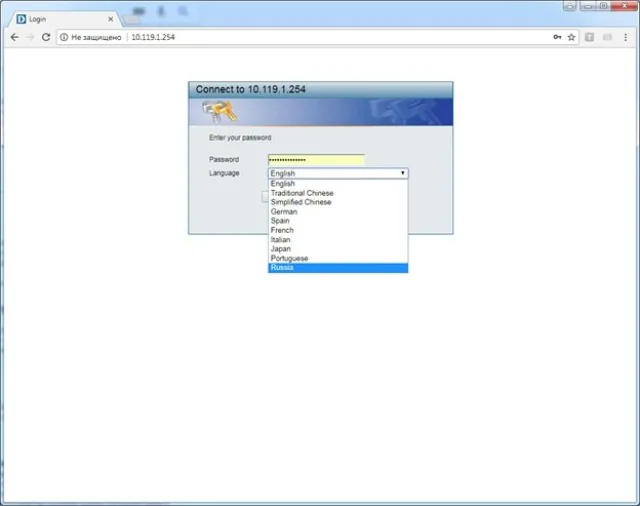The image size is (640, 506).
Task: Select the Login browser tab
Action: (x=64, y=19)
